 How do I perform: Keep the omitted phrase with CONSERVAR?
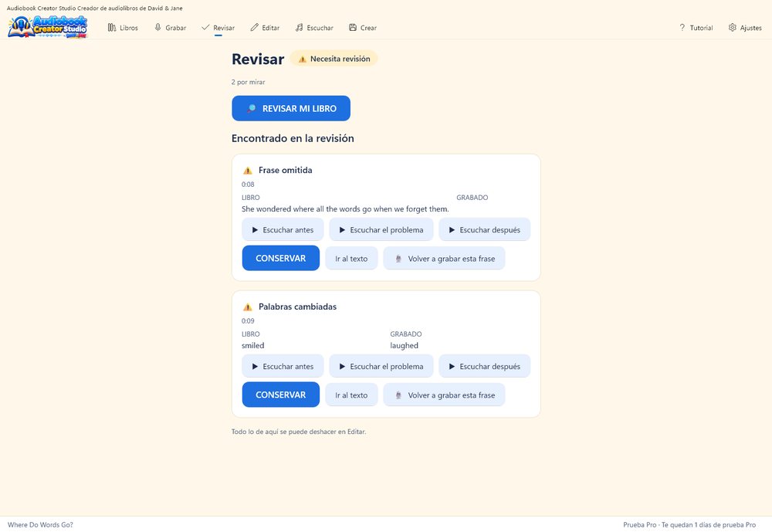pyautogui.click(x=281, y=258)
